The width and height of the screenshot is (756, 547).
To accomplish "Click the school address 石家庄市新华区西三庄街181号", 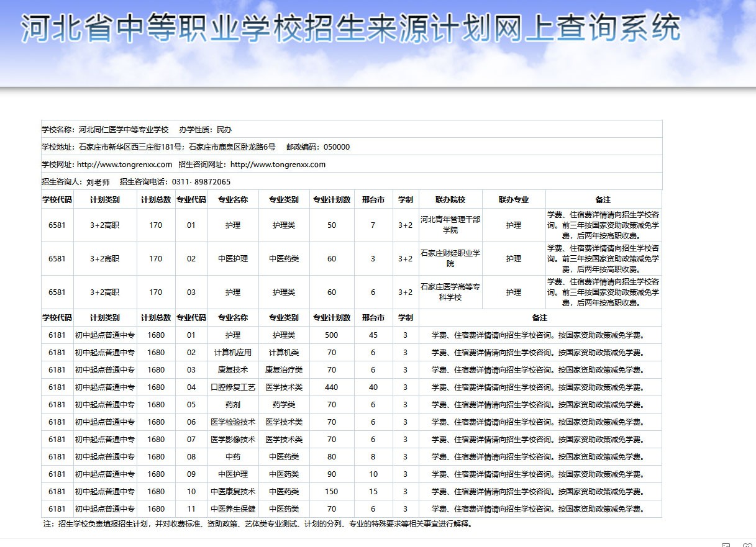I will pos(130,147).
